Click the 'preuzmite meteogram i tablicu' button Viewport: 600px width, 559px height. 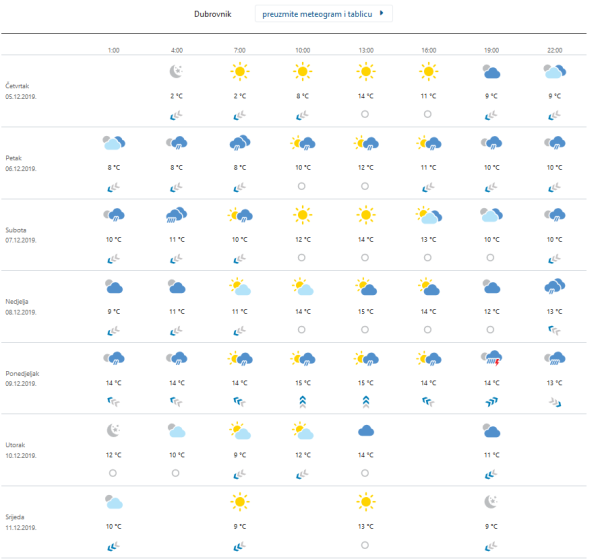[324, 15]
